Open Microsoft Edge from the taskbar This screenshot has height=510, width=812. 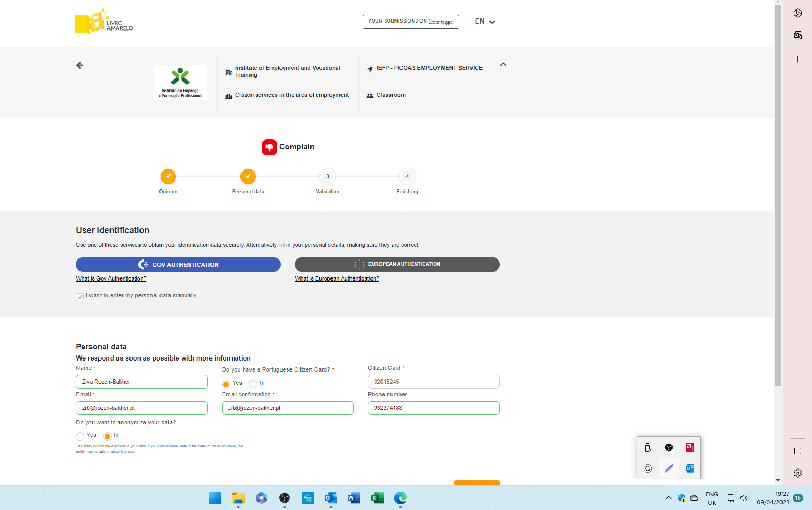[x=400, y=498]
